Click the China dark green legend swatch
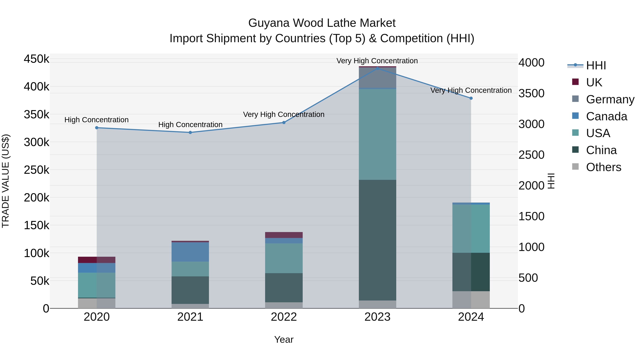The width and height of the screenshot is (644, 362). (x=575, y=150)
